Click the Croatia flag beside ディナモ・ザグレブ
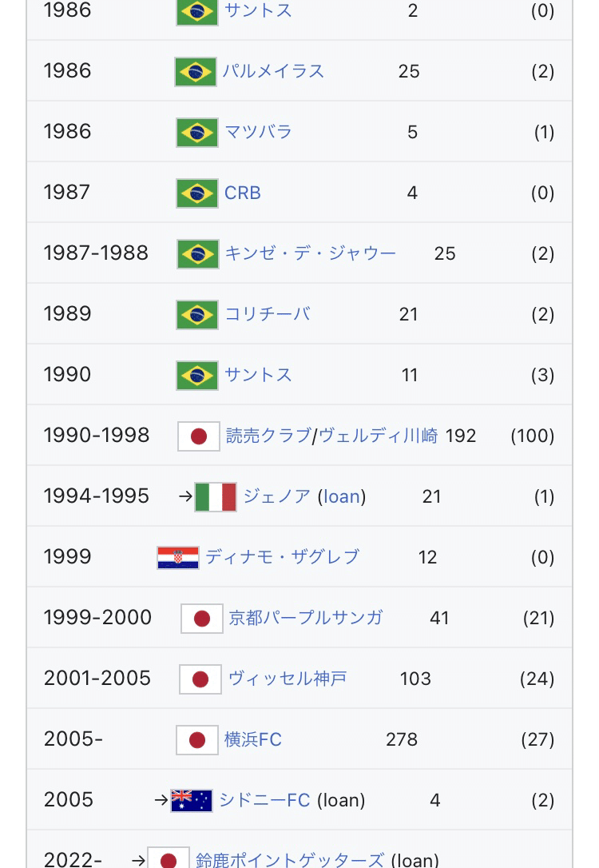The width and height of the screenshot is (599, 868). (178, 557)
